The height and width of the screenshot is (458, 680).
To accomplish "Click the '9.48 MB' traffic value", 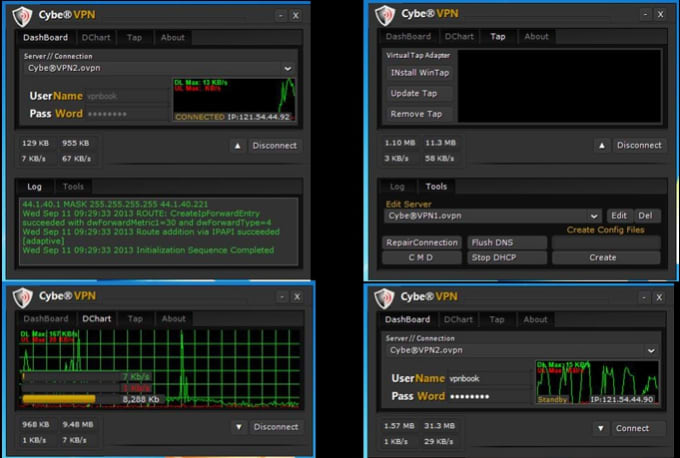I will pos(78,425).
